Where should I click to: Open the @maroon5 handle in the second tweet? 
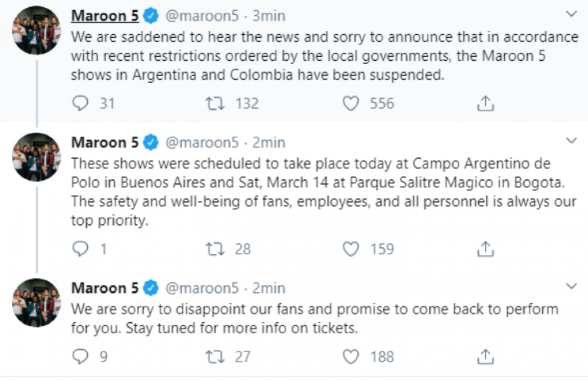(x=202, y=143)
